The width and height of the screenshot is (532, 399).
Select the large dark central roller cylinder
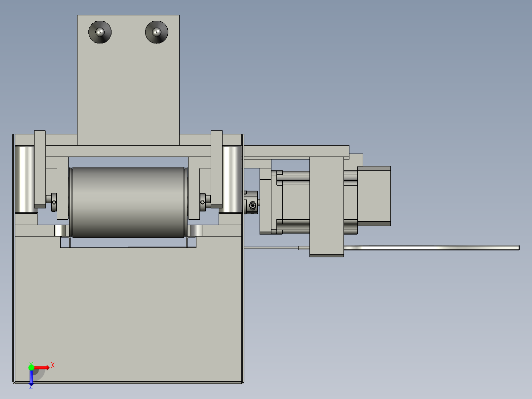[x=128, y=202]
